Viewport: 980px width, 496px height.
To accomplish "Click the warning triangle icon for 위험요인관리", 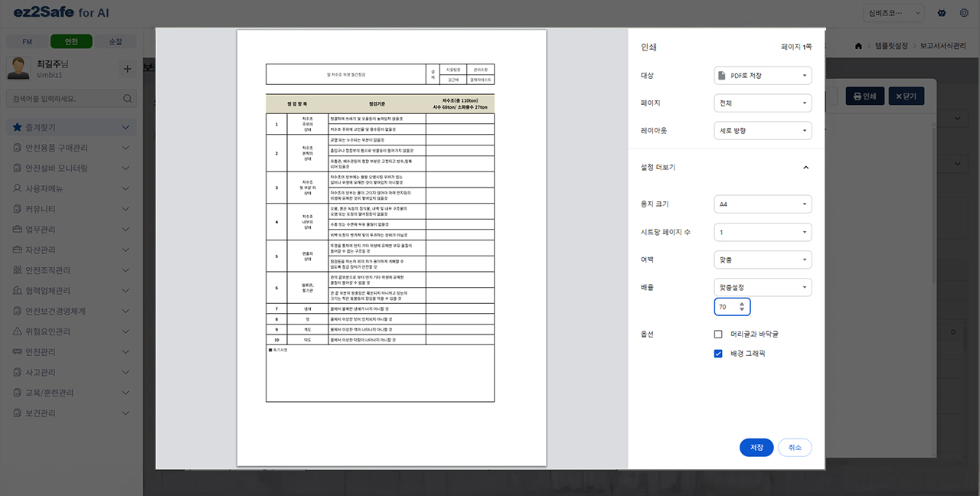I will pyautogui.click(x=18, y=331).
